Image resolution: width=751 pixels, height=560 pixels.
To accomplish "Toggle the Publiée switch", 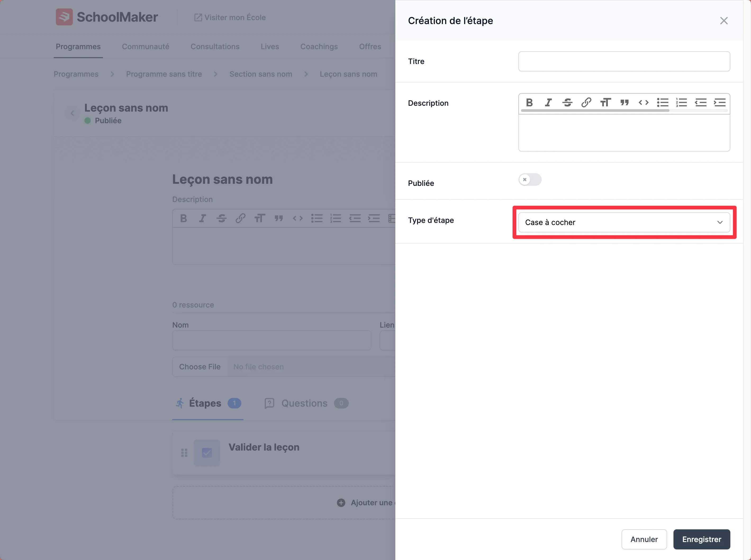I will (530, 179).
